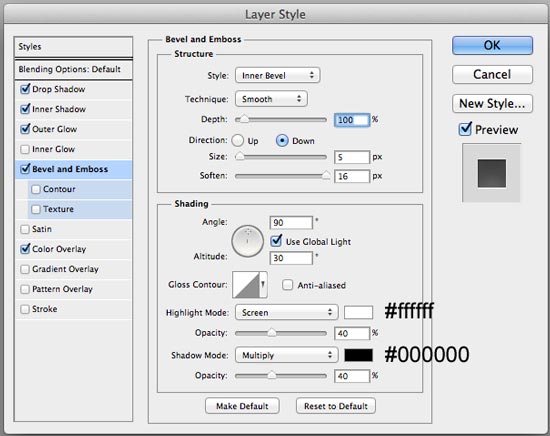Image resolution: width=550 pixels, height=436 pixels.
Task: Click the Size slider handle
Action: [240, 156]
